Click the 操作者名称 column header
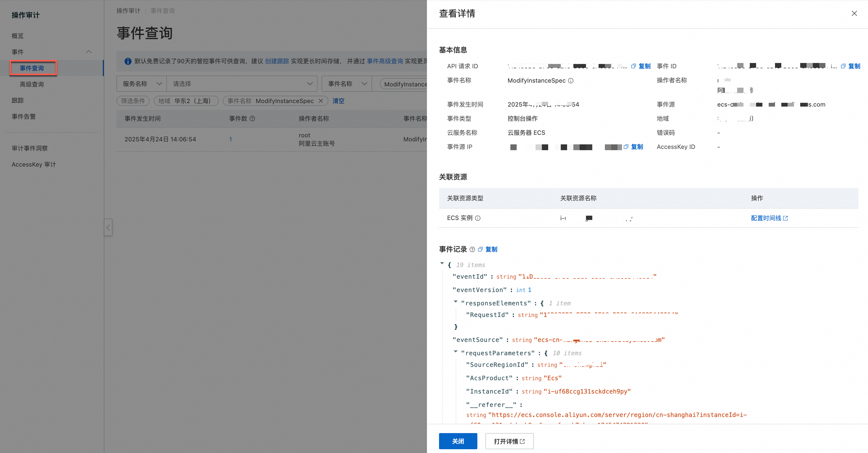The width and height of the screenshot is (868, 453). click(314, 119)
